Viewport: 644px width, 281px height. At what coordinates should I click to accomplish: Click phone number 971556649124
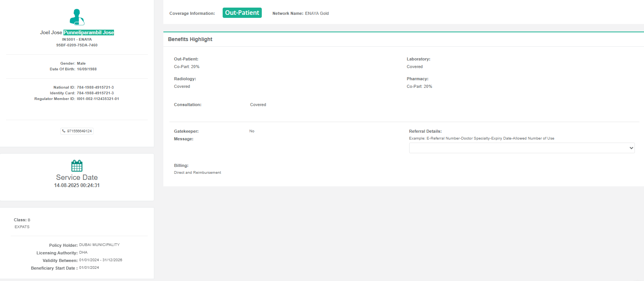[x=79, y=131]
